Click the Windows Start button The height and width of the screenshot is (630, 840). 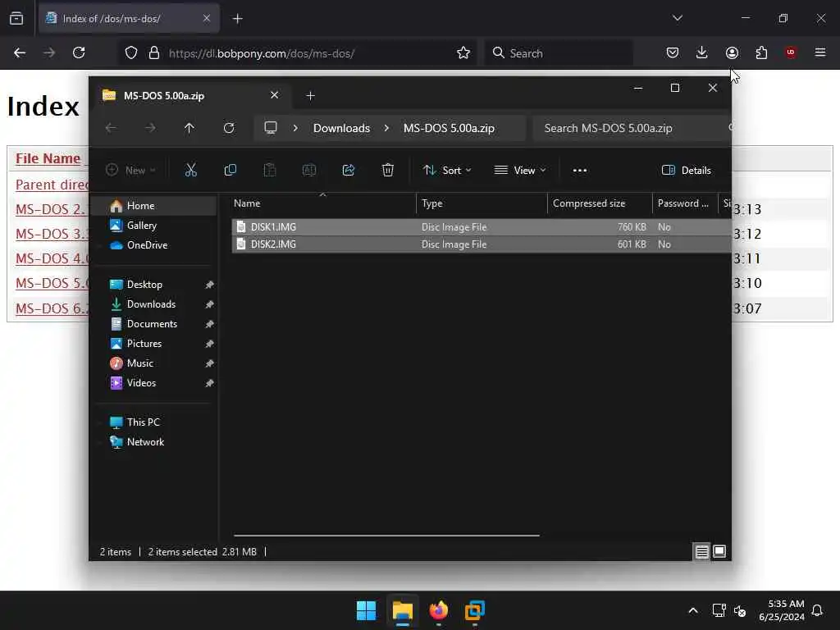click(x=367, y=610)
